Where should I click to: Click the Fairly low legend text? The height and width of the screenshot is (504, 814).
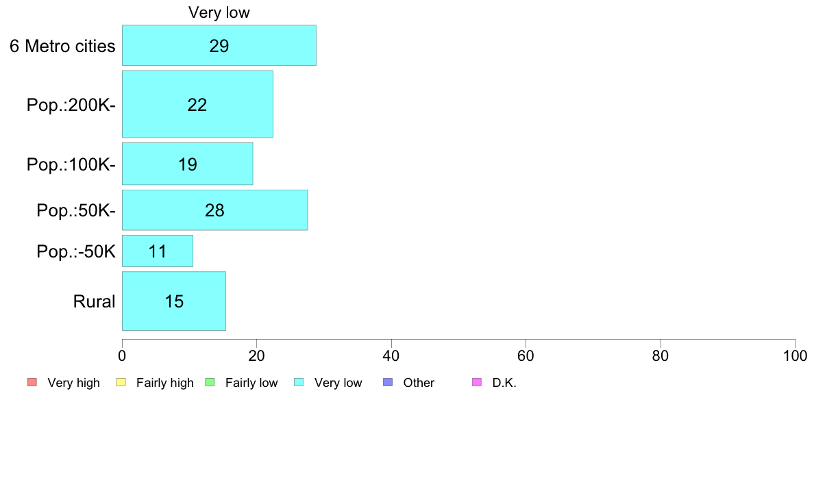tap(251, 383)
